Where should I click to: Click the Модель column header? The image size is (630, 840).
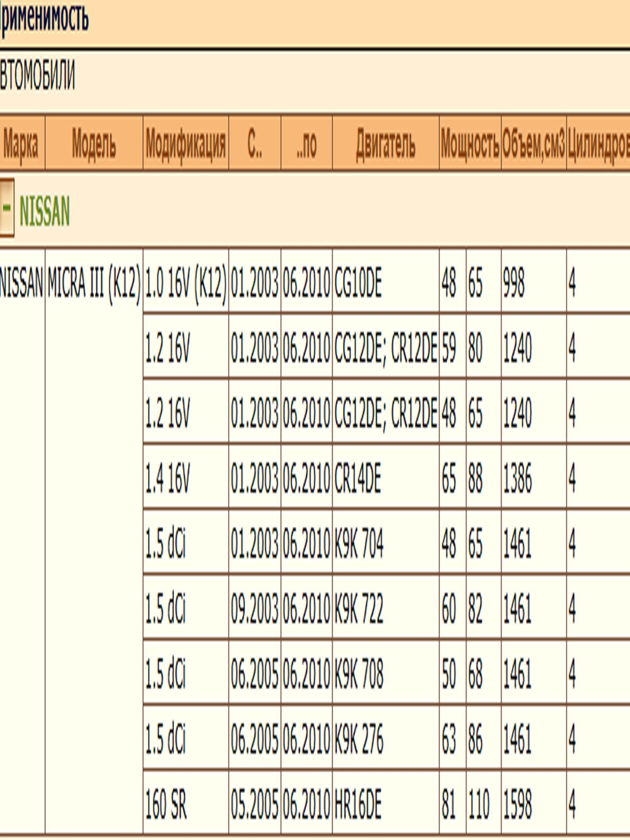click(x=94, y=144)
